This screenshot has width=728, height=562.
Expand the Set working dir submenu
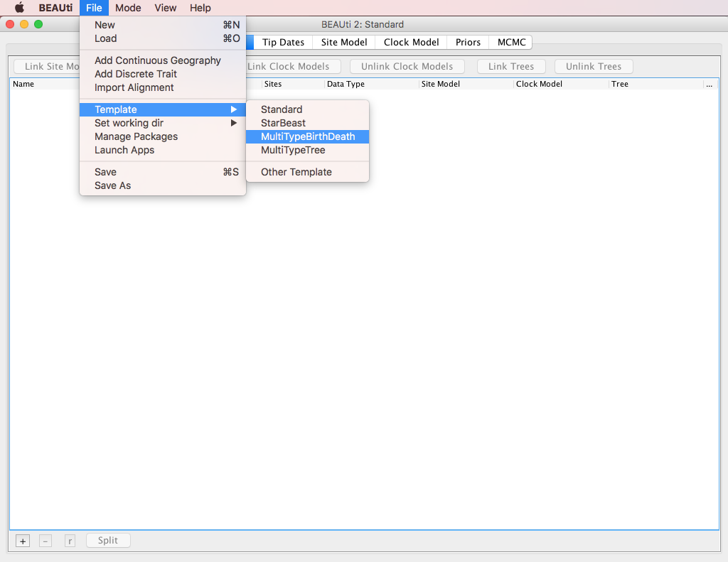[163, 123]
